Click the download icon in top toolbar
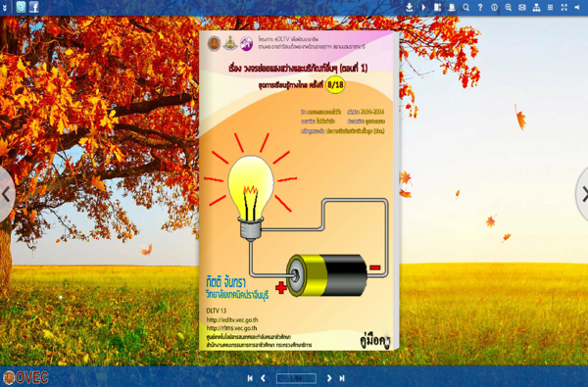The height and width of the screenshot is (387, 588). (409, 7)
